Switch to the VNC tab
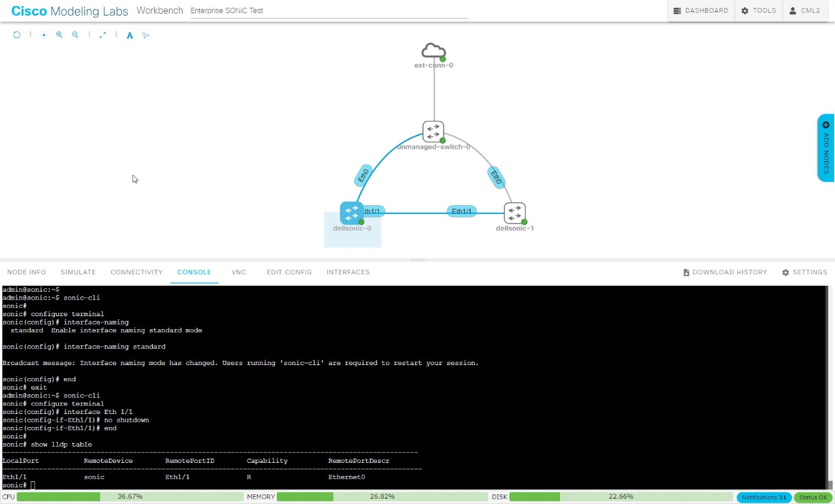The image size is (835, 504). (239, 272)
